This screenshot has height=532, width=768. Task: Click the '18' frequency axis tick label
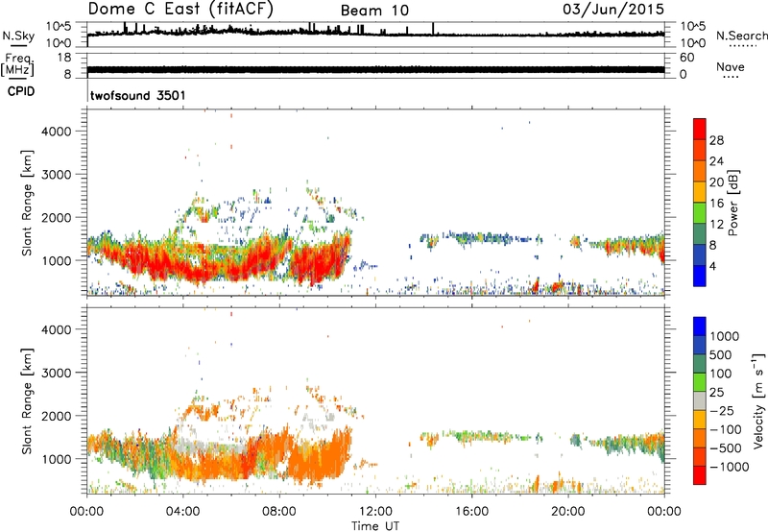click(64, 58)
